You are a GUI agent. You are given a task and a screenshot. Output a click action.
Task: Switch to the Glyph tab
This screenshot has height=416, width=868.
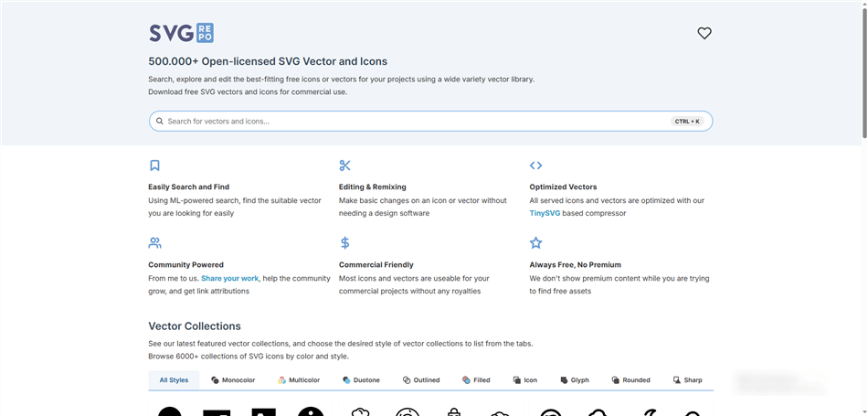pos(575,380)
